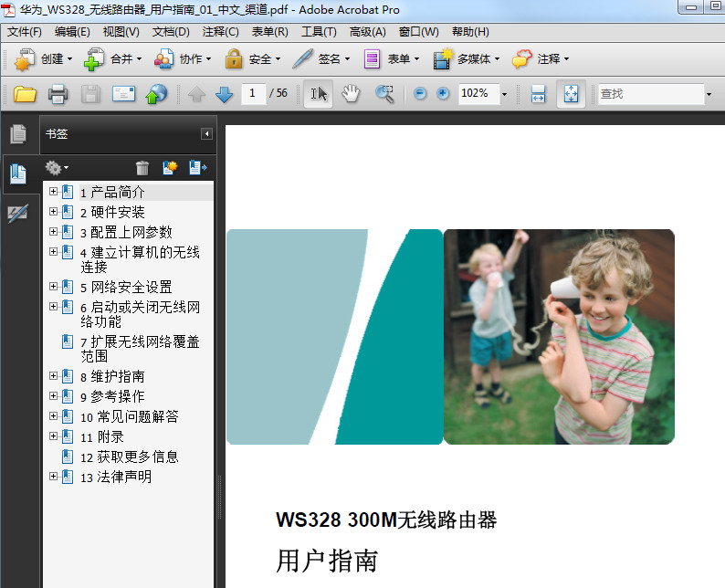
Task: Click the Print icon in the toolbar
Action: point(58,94)
